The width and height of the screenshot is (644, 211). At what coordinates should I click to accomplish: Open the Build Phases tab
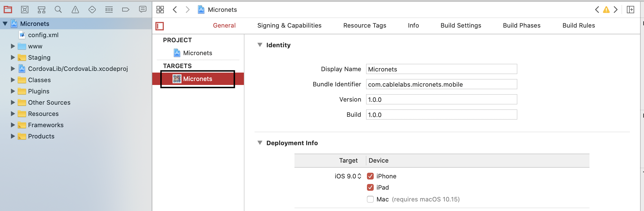click(x=522, y=26)
